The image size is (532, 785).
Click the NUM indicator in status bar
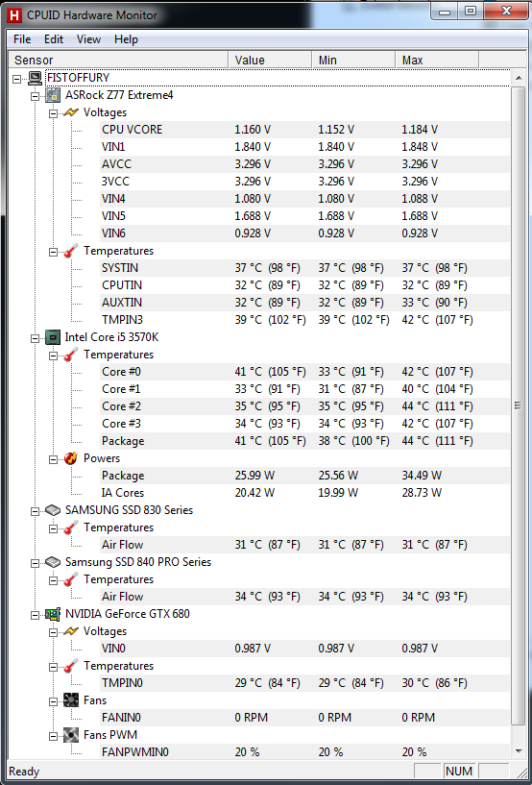458,772
